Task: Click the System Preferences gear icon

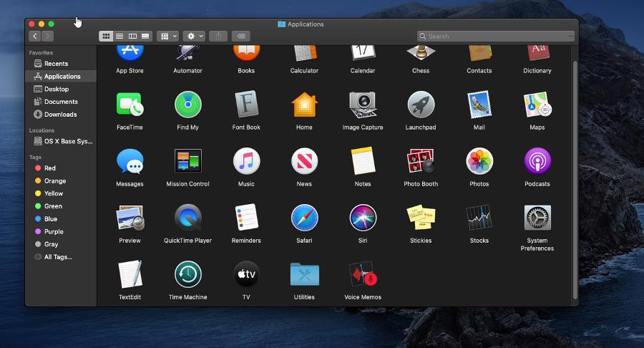Action: pyautogui.click(x=537, y=218)
